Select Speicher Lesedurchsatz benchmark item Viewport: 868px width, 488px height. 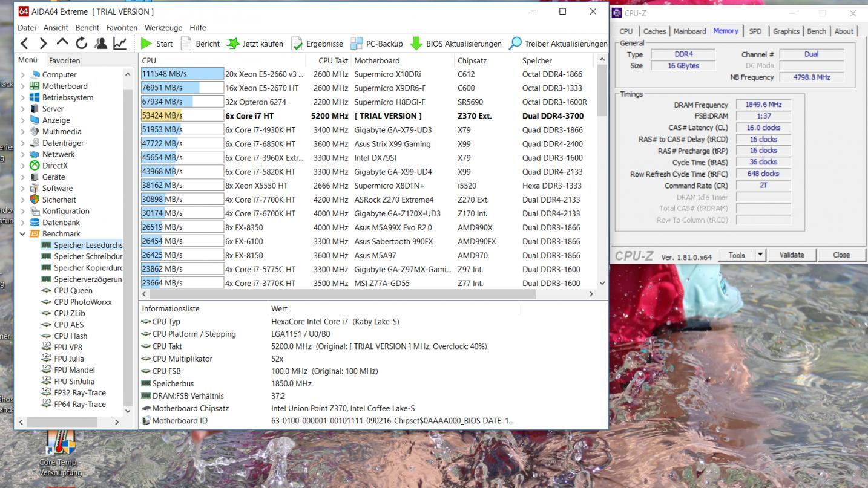pos(88,245)
